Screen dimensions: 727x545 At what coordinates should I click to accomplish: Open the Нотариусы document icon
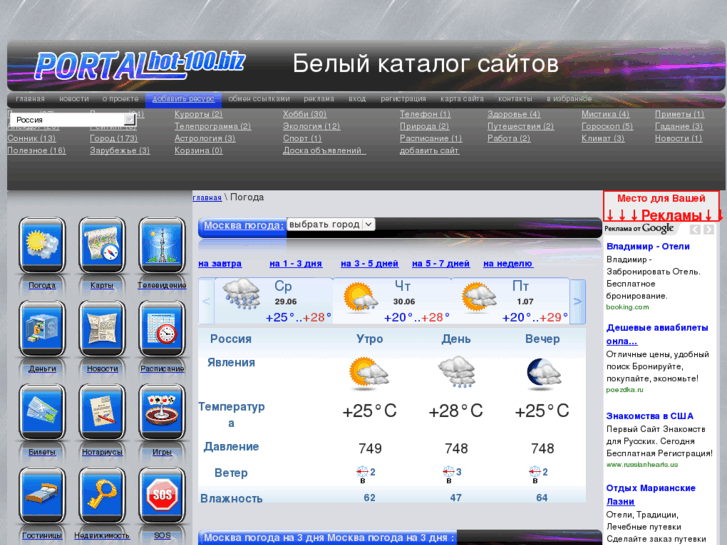(x=102, y=412)
